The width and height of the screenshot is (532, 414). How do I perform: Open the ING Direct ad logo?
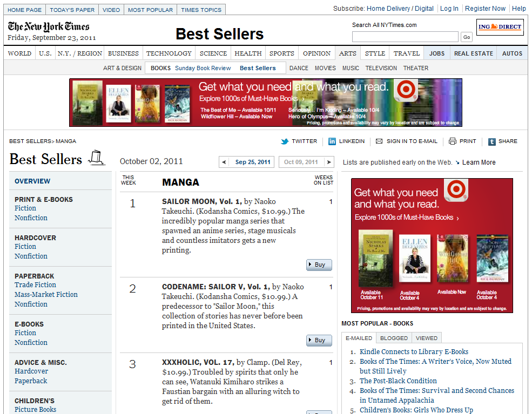[x=500, y=27]
